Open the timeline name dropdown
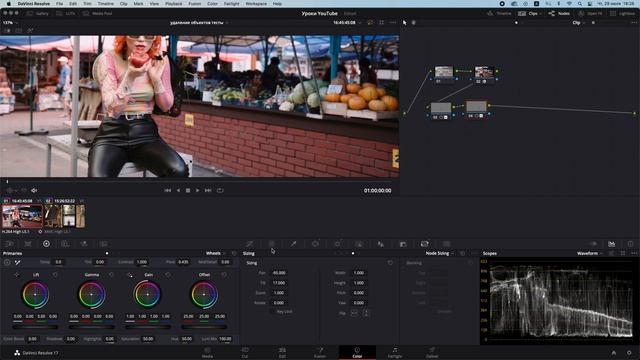 coord(199,23)
